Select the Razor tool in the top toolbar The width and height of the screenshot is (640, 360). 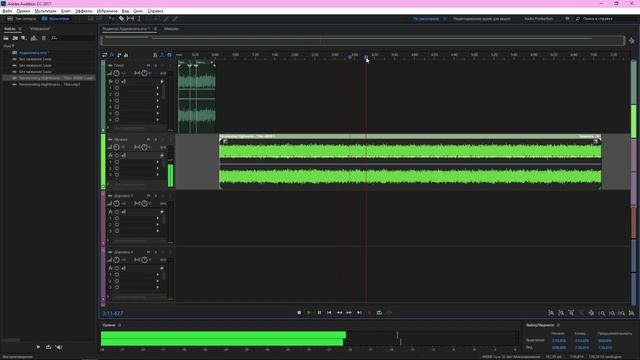tap(121, 19)
